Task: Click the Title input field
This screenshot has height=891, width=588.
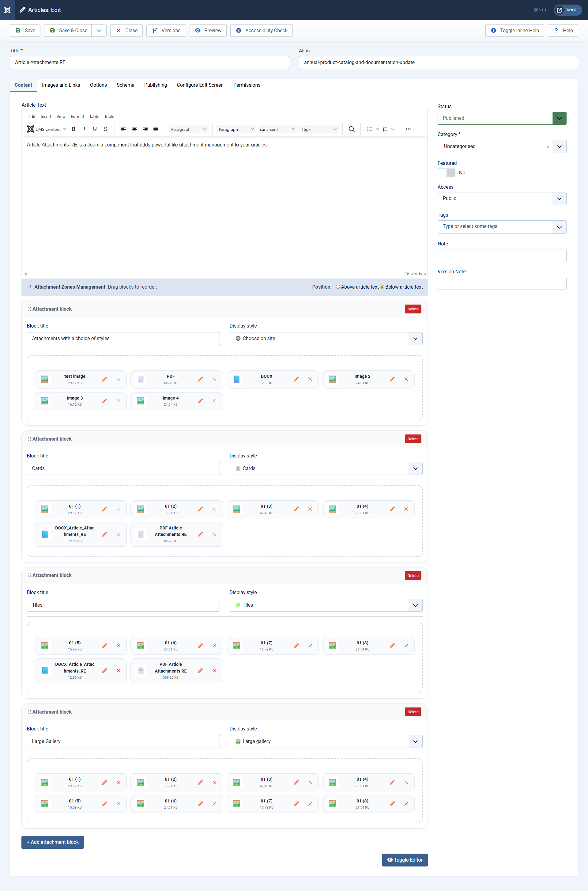Action: 149,63
